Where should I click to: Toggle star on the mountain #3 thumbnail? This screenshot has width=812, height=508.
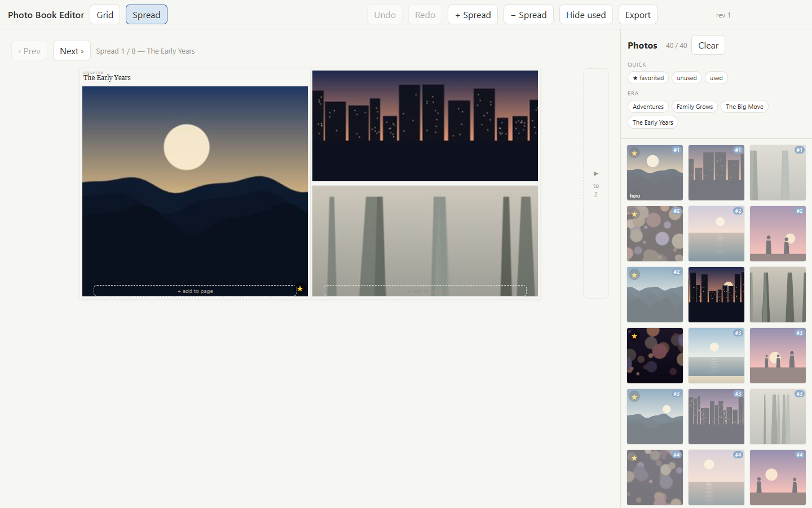pyautogui.click(x=634, y=397)
